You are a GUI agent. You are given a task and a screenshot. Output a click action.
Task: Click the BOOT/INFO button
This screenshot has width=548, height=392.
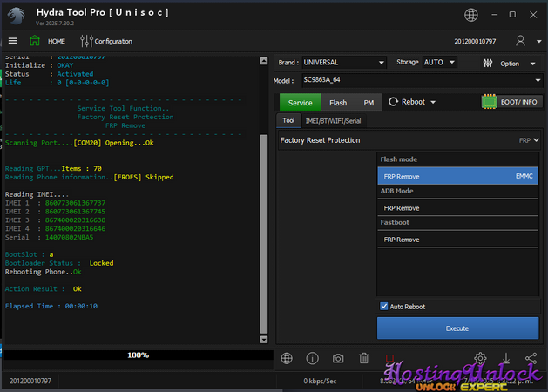(512, 102)
